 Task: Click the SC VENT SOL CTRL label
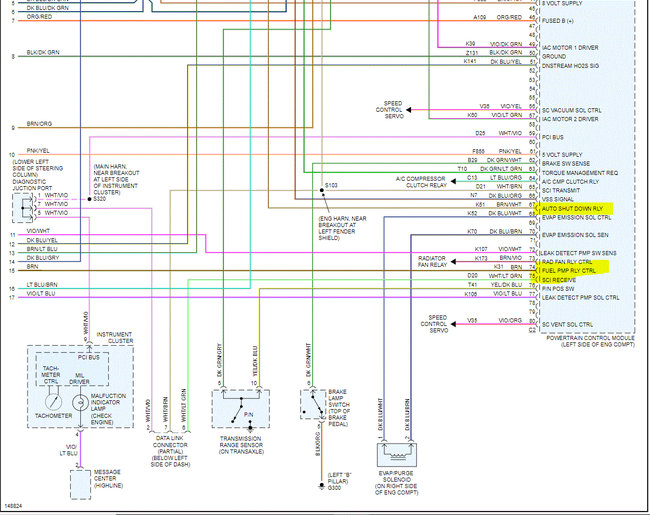pos(568,325)
